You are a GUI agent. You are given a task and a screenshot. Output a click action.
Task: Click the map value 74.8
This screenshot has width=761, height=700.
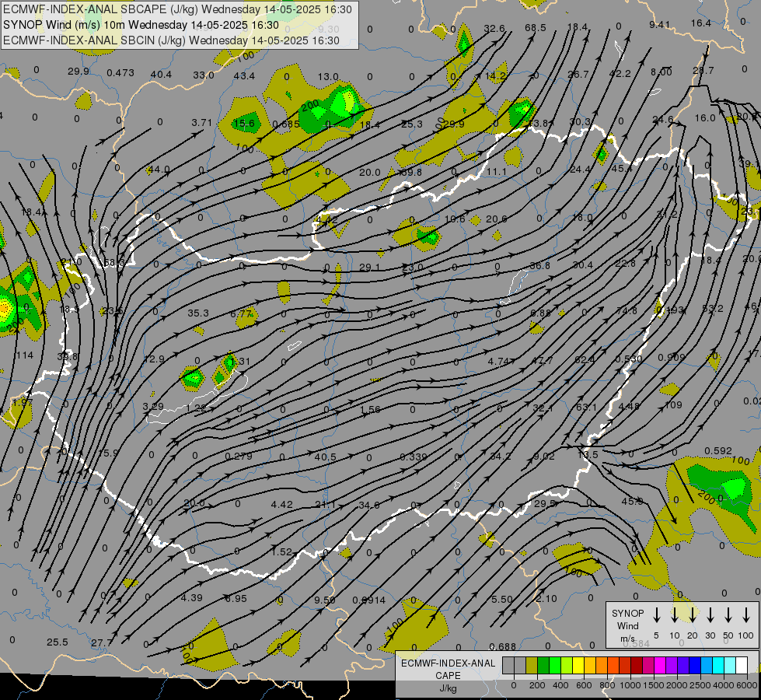(x=626, y=311)
